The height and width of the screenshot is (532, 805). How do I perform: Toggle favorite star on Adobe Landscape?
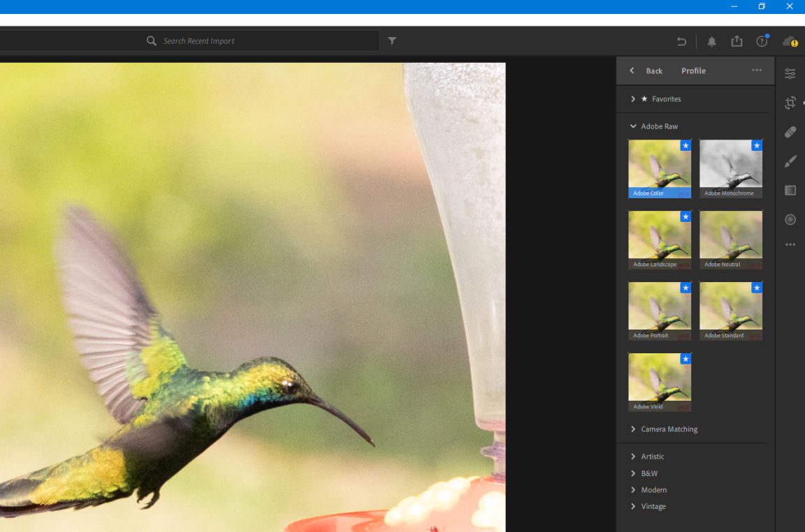[686, 216]
